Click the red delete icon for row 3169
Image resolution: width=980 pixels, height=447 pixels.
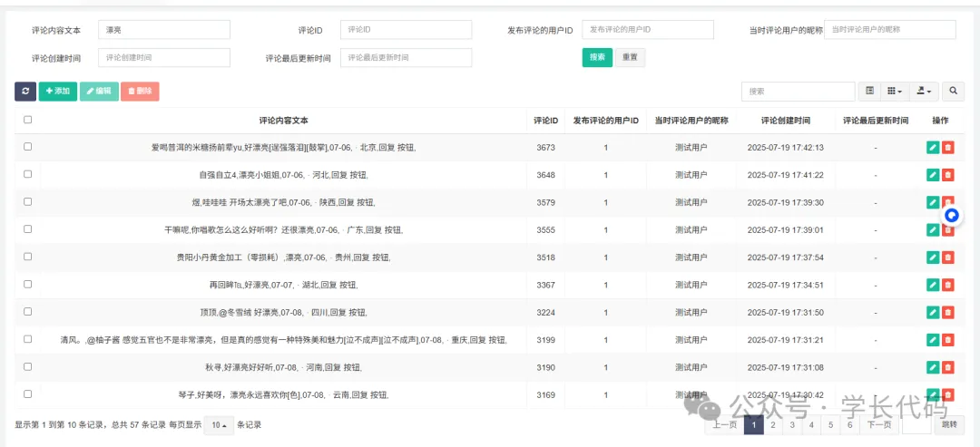(947, 394)
